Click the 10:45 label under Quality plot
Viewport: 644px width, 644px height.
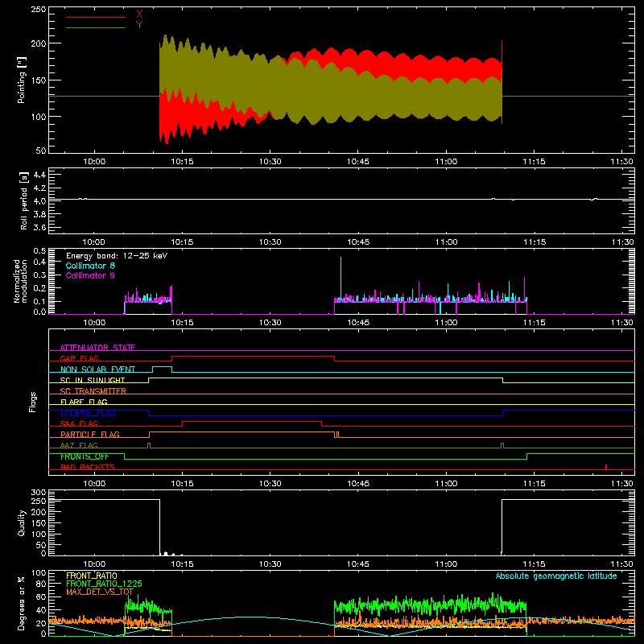[x=358, y=564]
